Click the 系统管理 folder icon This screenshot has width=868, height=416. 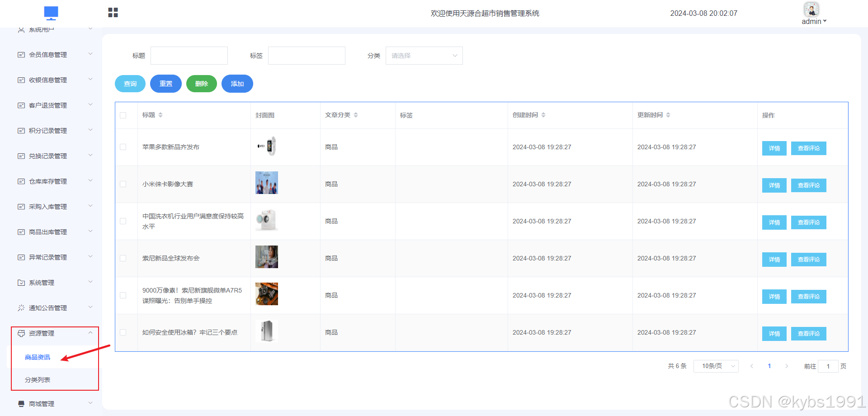(21, 283)
